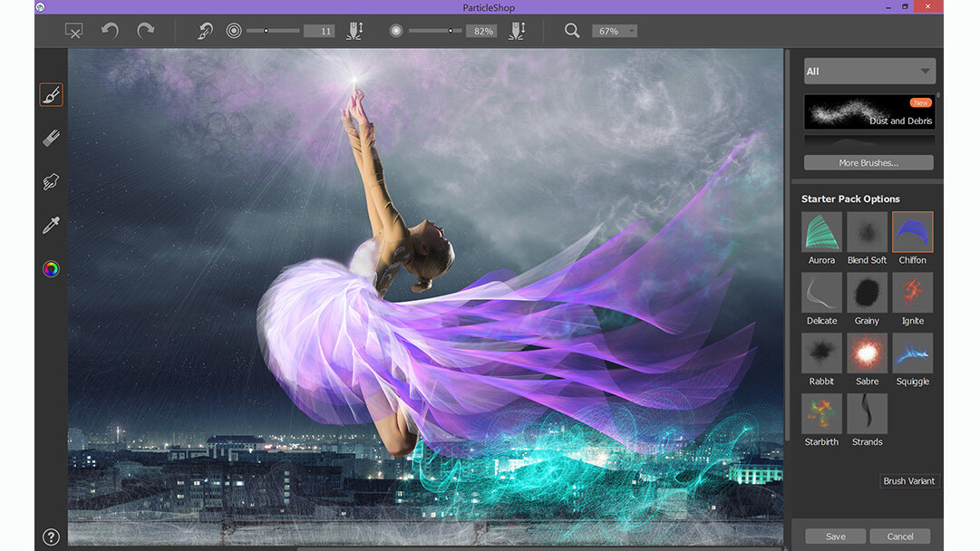Pick the Eyedropper tool
Screen dimensions: 980x551
[x=51, y=226]
